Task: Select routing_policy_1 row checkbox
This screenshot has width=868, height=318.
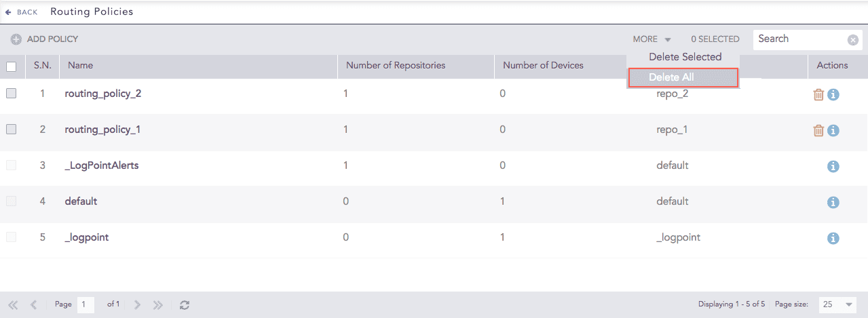Action: tap(11, 130)
